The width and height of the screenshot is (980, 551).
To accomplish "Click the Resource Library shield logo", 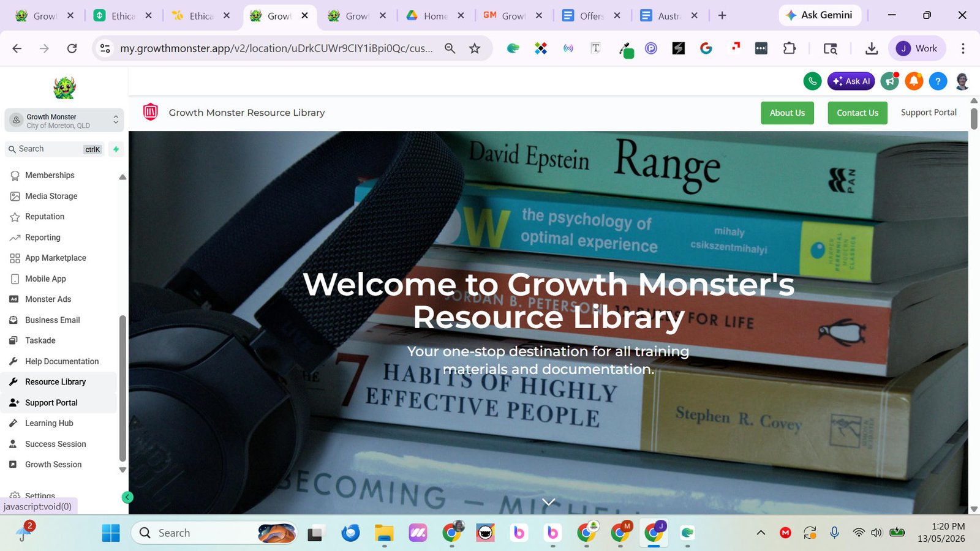I will (x=151, y=112).
